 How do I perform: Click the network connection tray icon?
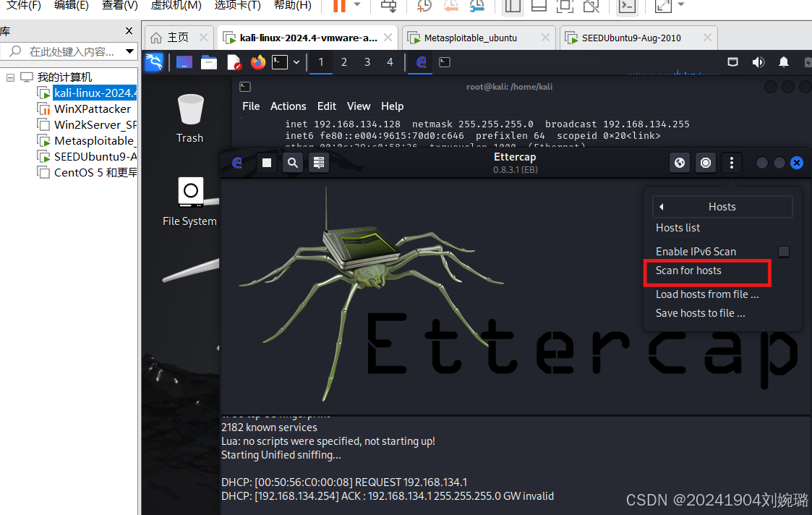732,62
